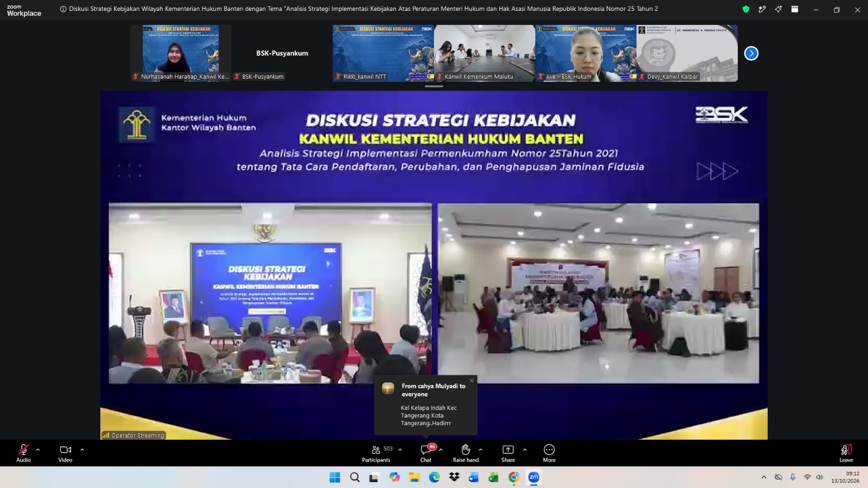Leave the Zoom meeting
The image size is (868, 488).
point(846,453)
